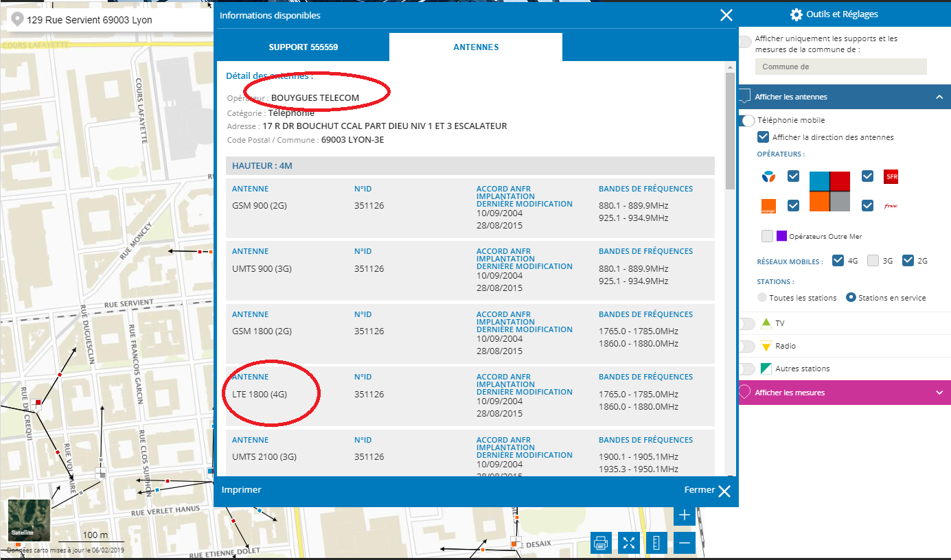Toggle the Téléphonie mobile switch
The image size is (951, 560).
pos(747,121)
